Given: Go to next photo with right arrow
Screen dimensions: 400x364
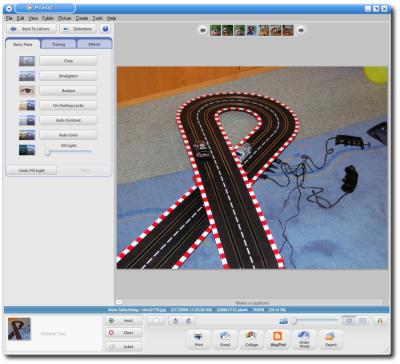Looking at the screenshot, I should (301, 30).
